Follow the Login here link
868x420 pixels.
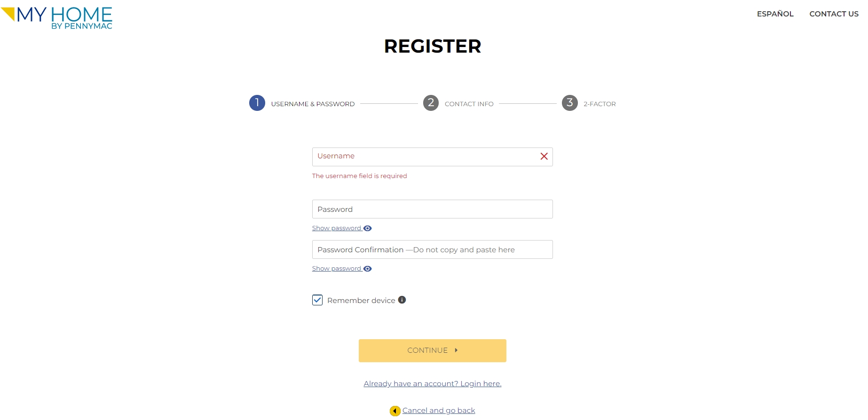pyautogui.click(x=432, y=383)
